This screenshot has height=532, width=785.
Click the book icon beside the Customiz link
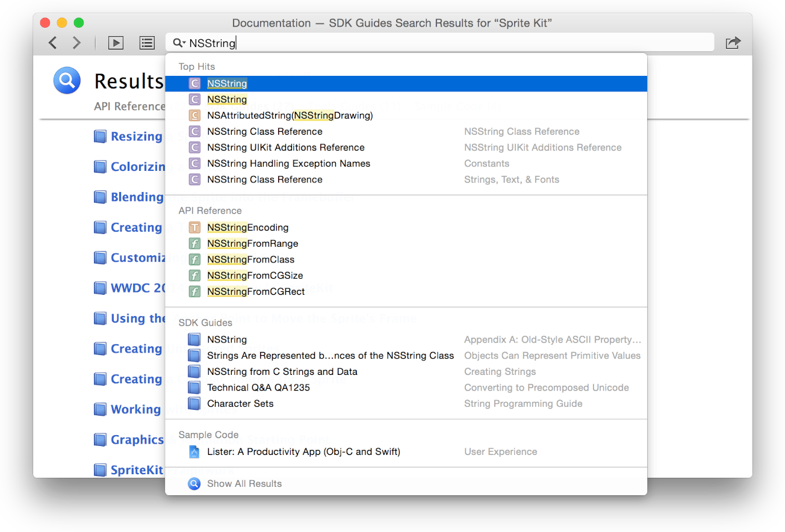coord(101,258)
